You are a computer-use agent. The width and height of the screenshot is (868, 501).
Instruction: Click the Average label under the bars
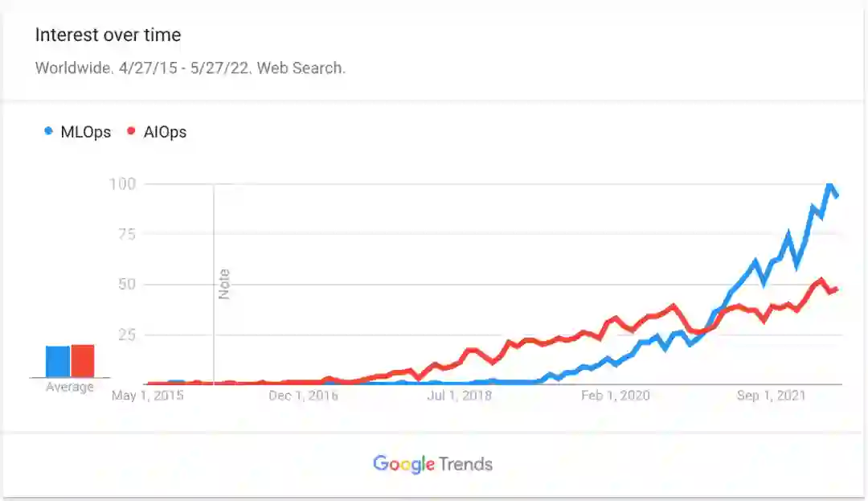click(x=70, y=387)
